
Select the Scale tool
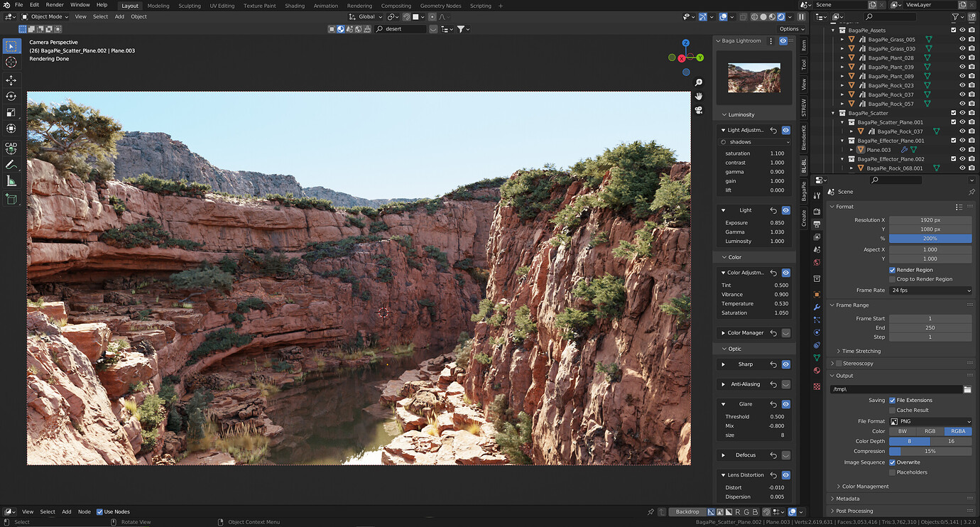pyautogui.click(x=11, y=112)
